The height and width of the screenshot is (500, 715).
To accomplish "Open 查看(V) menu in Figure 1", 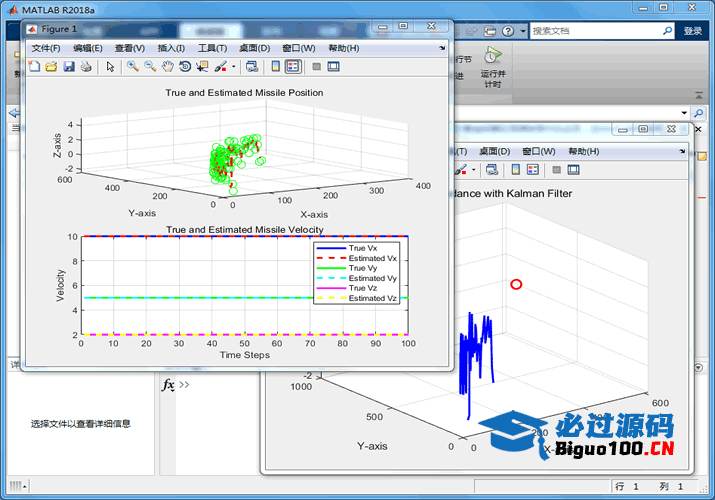I will [x=130, y=48].
